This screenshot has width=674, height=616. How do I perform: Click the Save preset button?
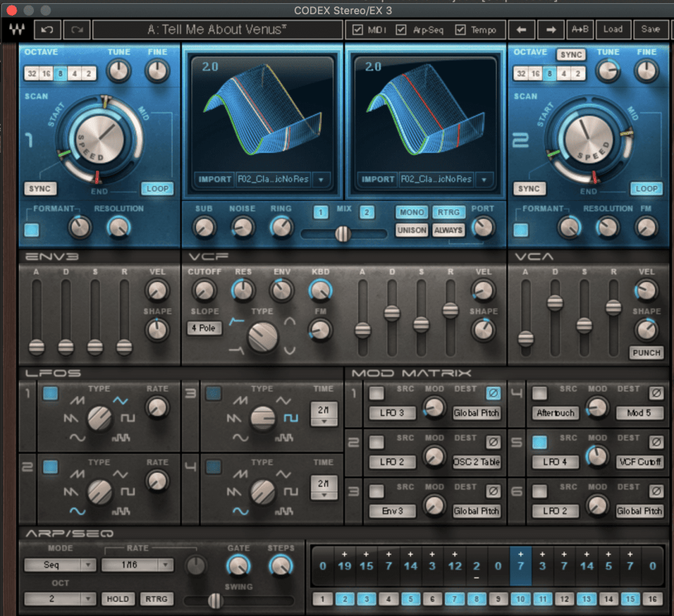pyautogui.click(x=650, y=29)
